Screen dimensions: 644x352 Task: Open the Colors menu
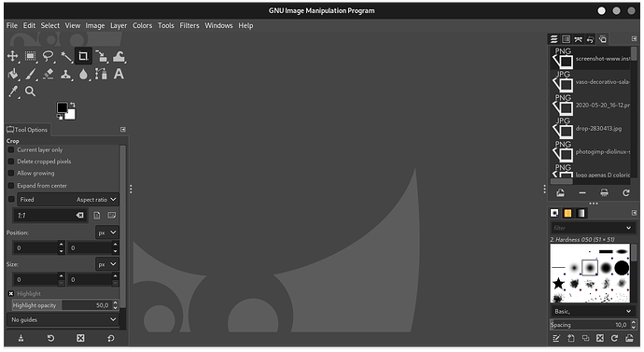[142, 25]
